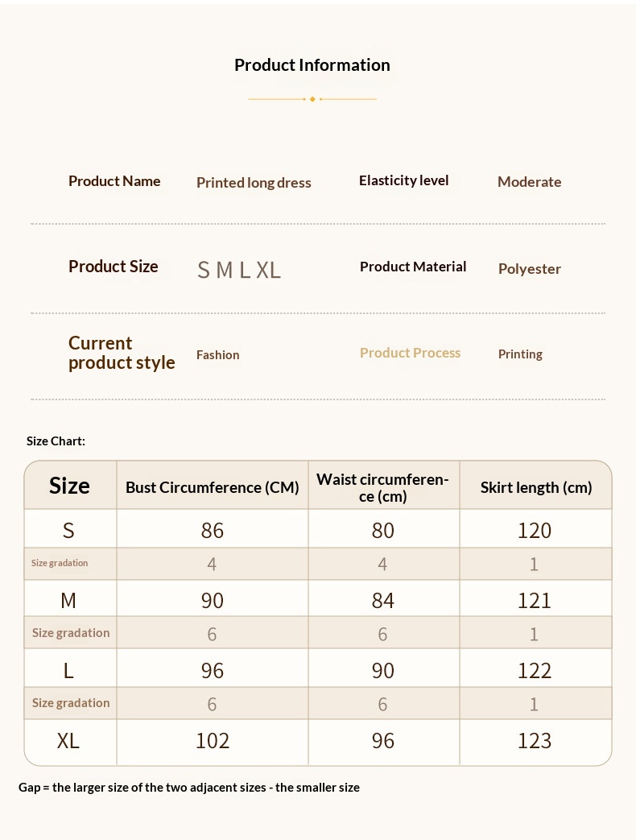Click the M waist value 84
The height and width of the screenshot is (840, 636).
(x=383, y=601)
